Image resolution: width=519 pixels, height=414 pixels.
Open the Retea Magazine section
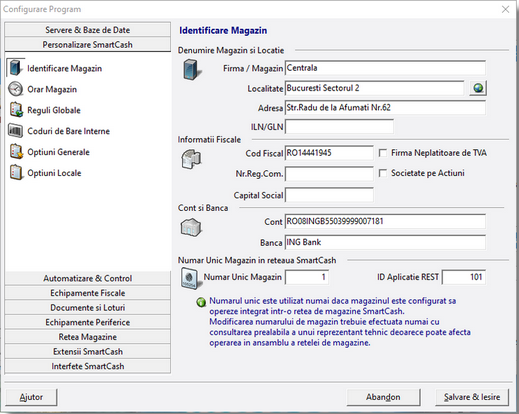88,337
